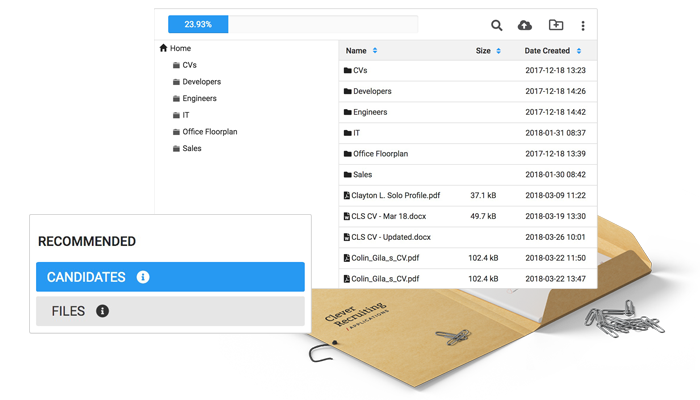Open Sales label in the folder tree
The image size is (700, 400).
(x=192, y=149)
